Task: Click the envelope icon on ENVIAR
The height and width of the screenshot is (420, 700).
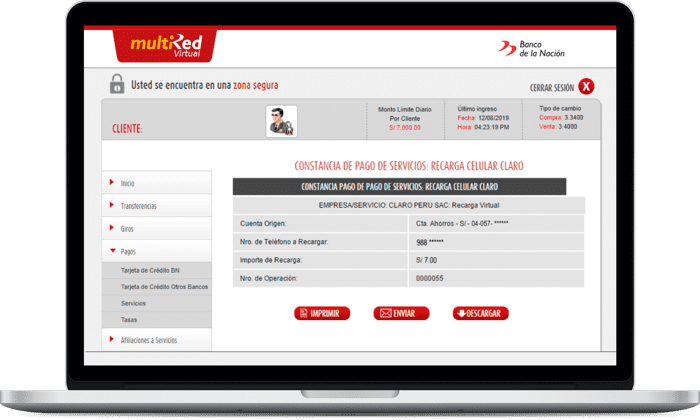Action: click(386, 313)
